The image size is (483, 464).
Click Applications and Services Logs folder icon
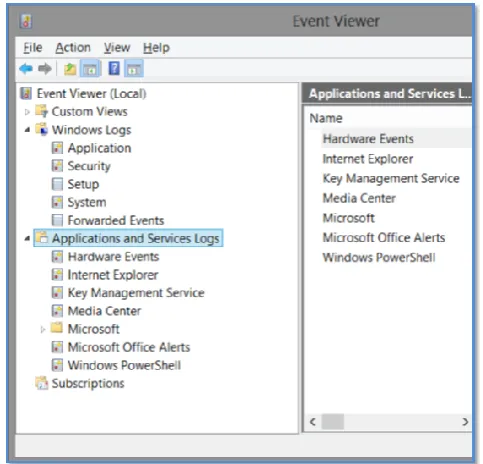point(42,238)
